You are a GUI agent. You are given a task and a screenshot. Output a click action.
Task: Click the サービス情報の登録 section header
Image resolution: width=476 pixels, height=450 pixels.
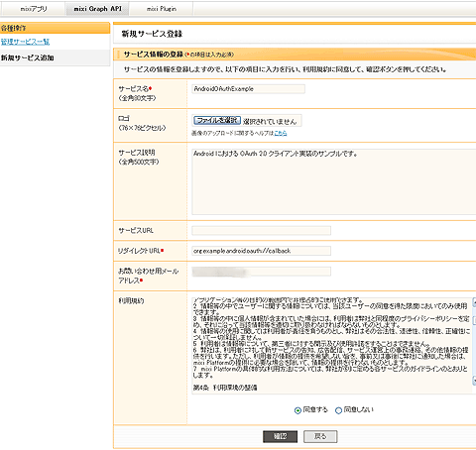point(154,55)
